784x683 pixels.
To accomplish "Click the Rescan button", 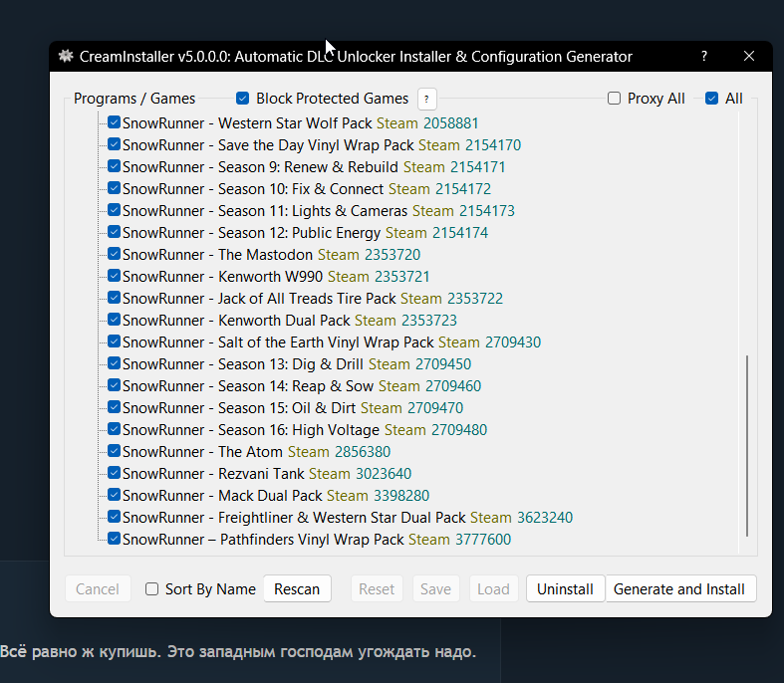I will click(297, 589).
